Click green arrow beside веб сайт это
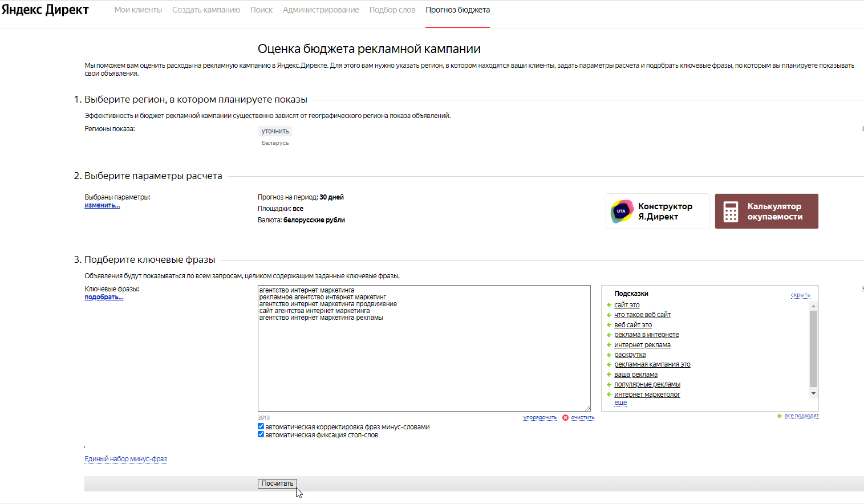Viewport: 864px width, 504px height. [609, 325]
